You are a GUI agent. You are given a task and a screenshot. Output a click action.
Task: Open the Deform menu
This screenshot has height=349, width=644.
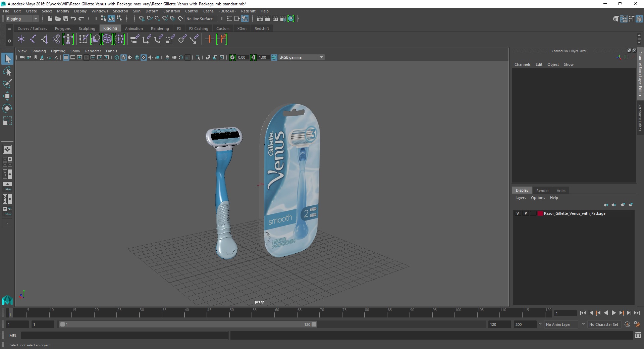[x=152, y=11]
